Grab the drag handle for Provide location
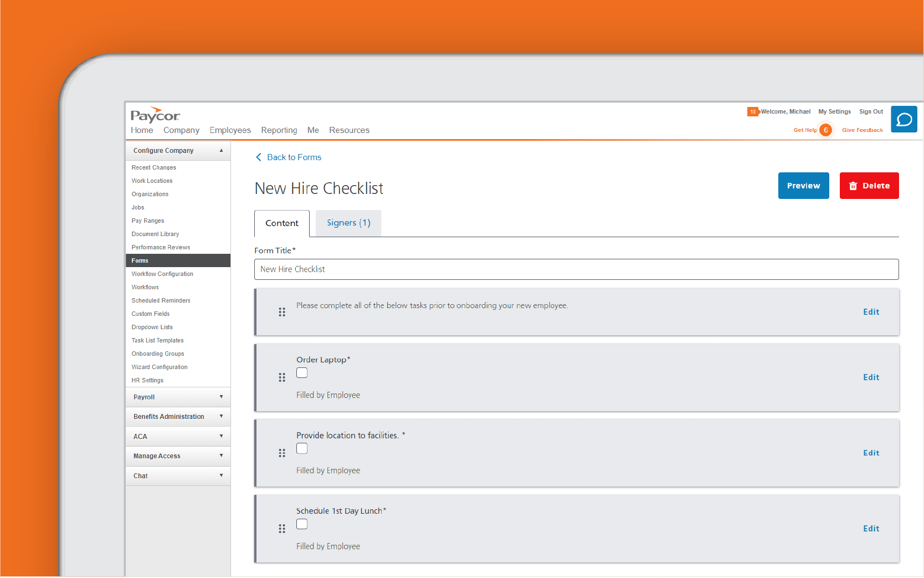The height and width of the screenshot is (578, 924). click(x=282, y=453)
